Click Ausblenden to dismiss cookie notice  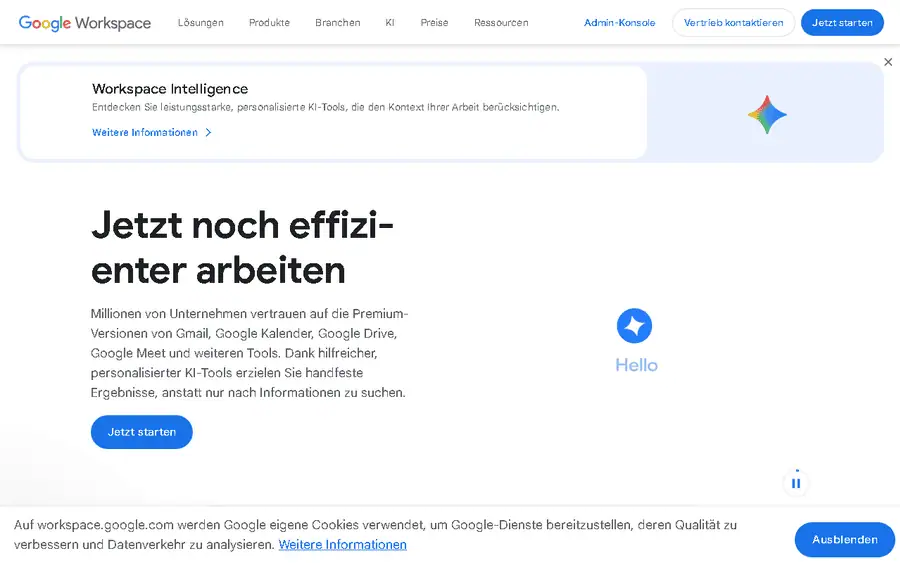click(845, 539)
